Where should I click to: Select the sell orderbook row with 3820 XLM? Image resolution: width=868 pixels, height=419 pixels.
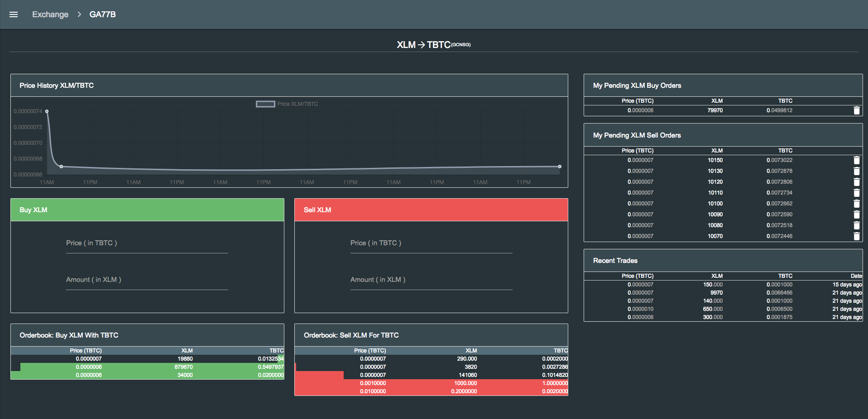[431, 367]
